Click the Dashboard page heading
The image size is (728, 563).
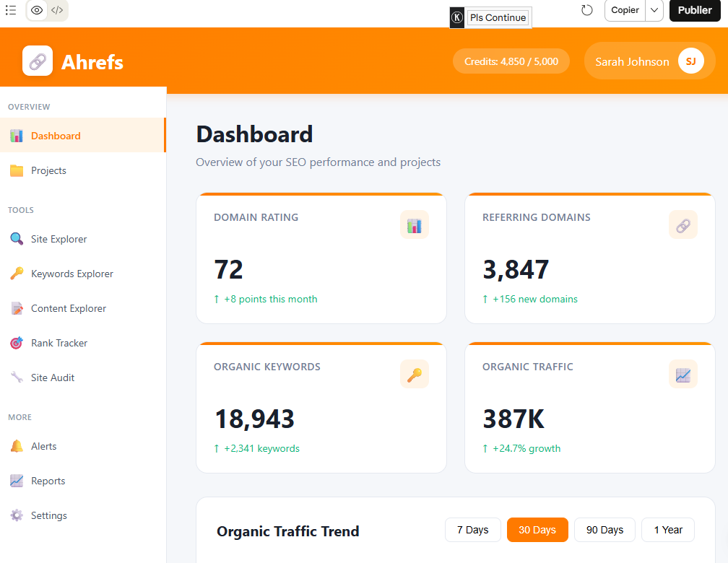coord(254,134)
